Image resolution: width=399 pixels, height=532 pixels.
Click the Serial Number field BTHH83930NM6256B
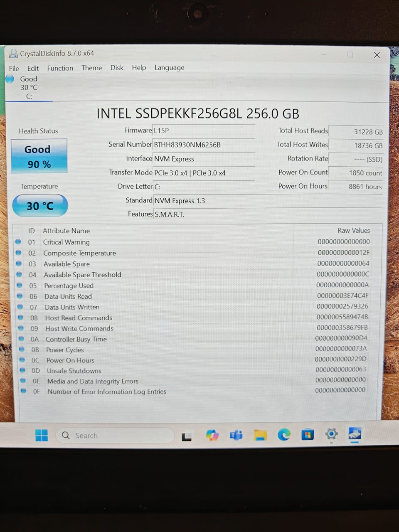(x=204, y=145)
